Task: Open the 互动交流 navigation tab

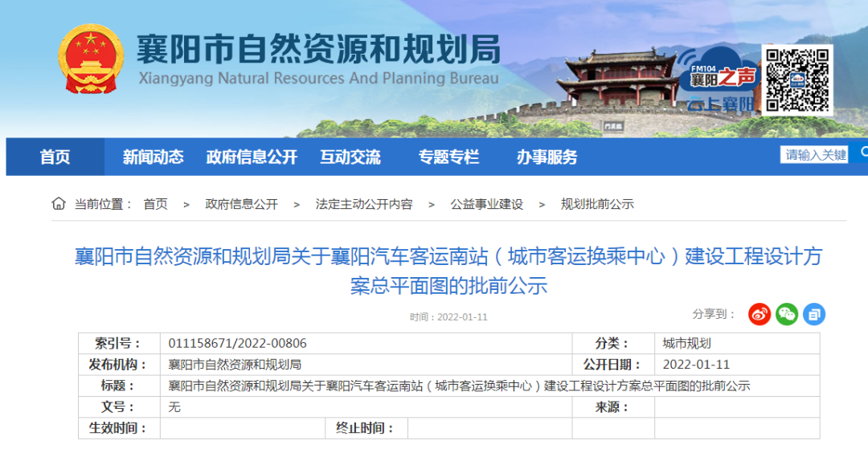Action: [350, 157]
